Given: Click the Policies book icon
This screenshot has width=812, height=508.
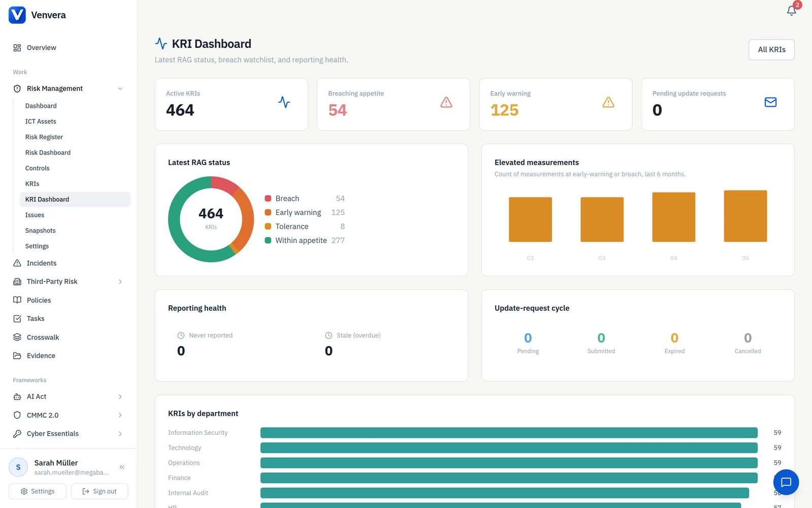Looking at the screenshot, I should coord(17,300).
